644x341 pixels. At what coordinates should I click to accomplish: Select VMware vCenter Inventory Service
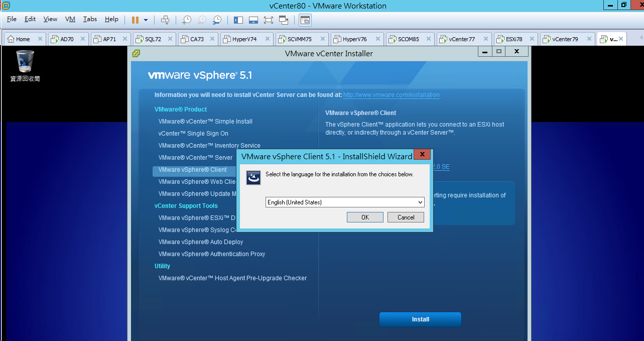209,146
